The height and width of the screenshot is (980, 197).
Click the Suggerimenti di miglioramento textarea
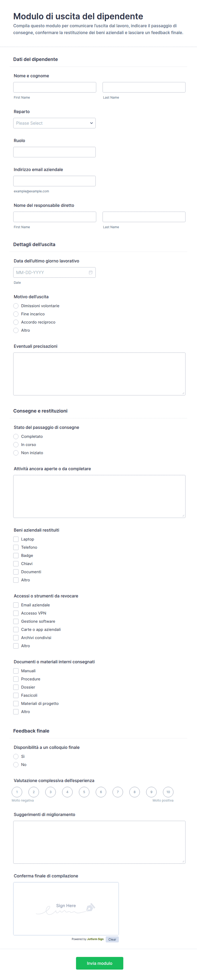pos(99,842)
